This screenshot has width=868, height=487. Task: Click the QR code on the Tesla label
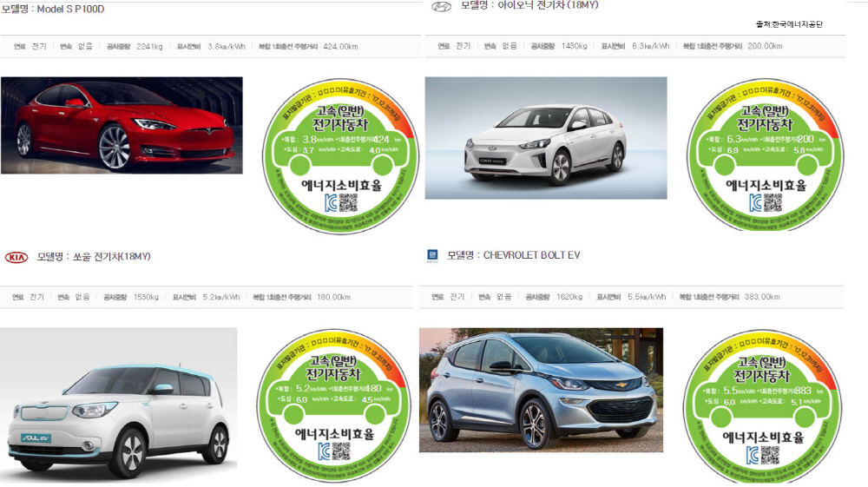click(348, 204)
